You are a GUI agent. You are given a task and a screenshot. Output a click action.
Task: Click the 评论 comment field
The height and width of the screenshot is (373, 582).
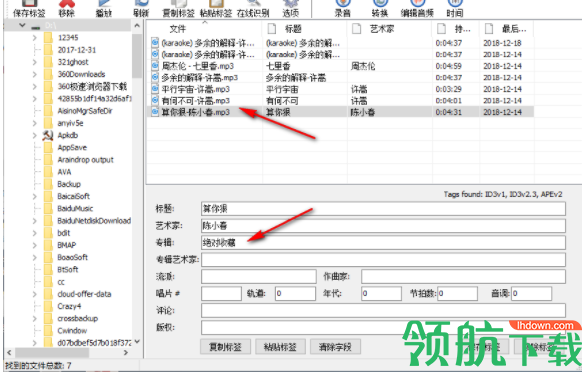pos(383,311)
